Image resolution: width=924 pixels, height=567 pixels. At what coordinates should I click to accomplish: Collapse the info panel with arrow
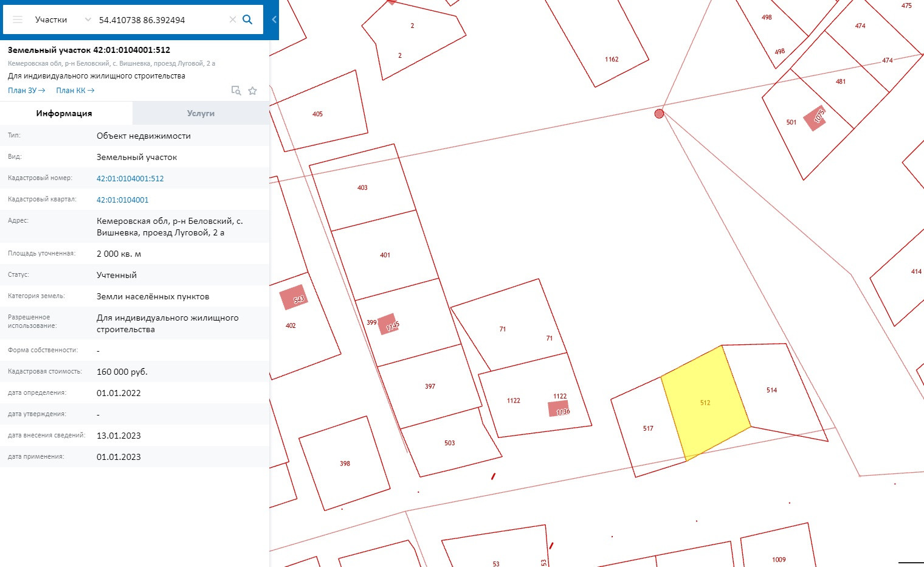tap(274, 19)
